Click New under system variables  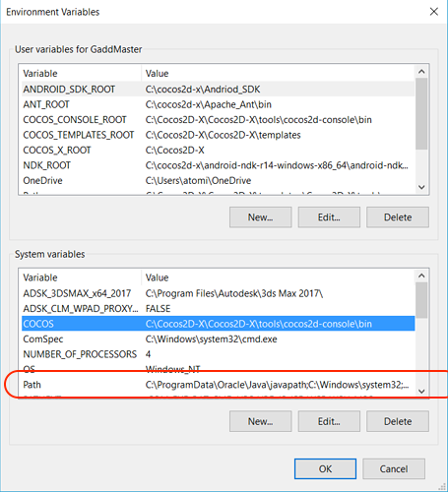click(x=261, y=421)
